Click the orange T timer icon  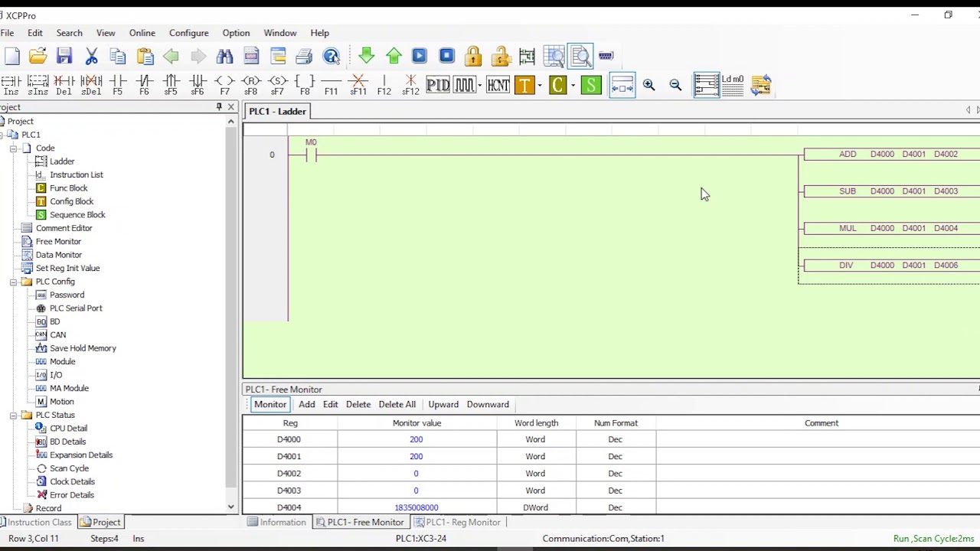(x=524, y=85)
